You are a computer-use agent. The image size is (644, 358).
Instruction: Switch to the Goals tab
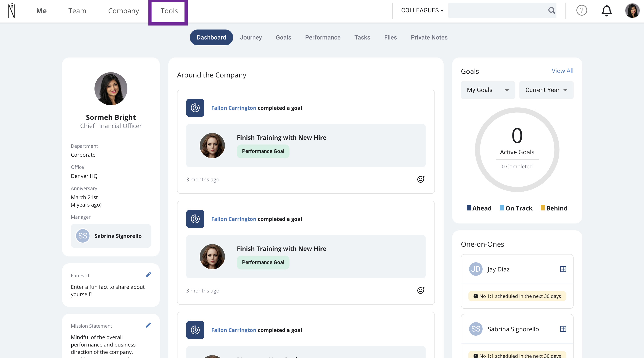283,38
